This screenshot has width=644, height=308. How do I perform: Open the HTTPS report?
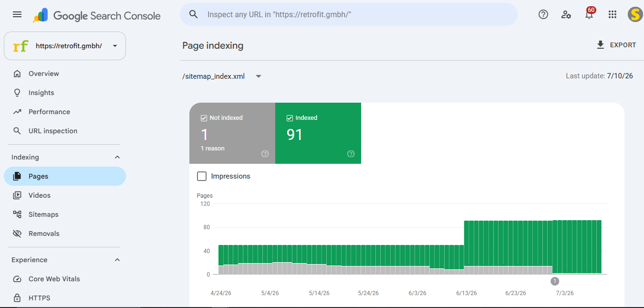point(65,298)
